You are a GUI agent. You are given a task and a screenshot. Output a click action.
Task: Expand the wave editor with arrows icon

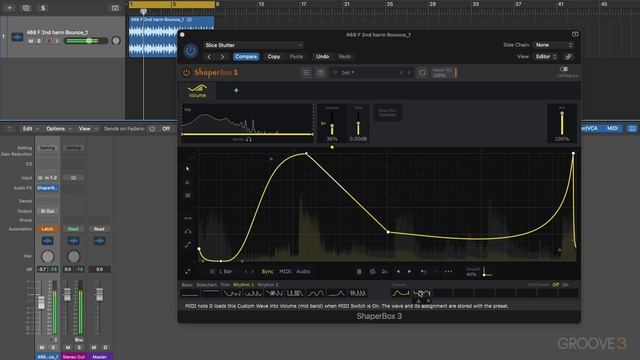point(188,271)
